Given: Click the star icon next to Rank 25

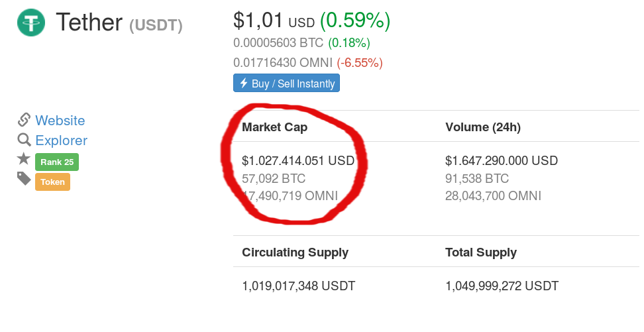Looking at the screenshot, I should tap(24, 158).
